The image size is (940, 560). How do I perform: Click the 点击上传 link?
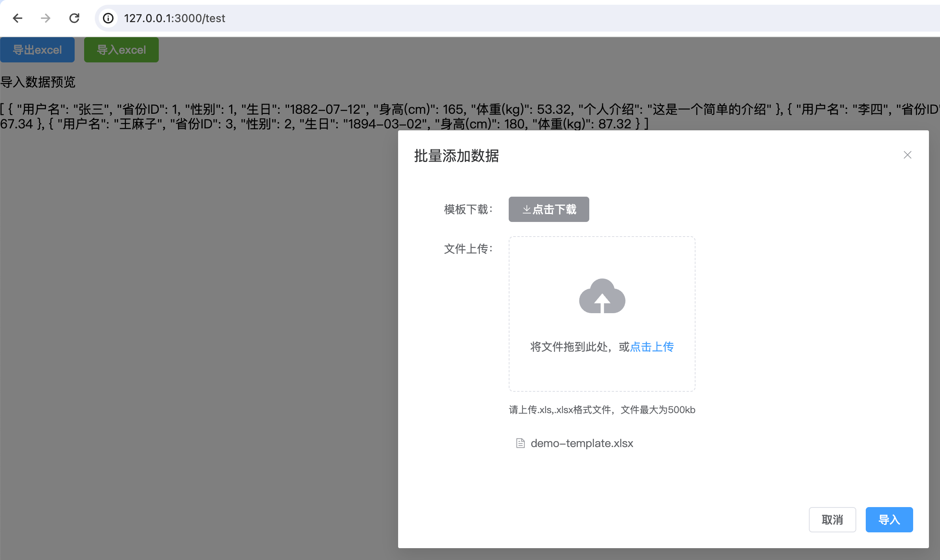point(652,347)
